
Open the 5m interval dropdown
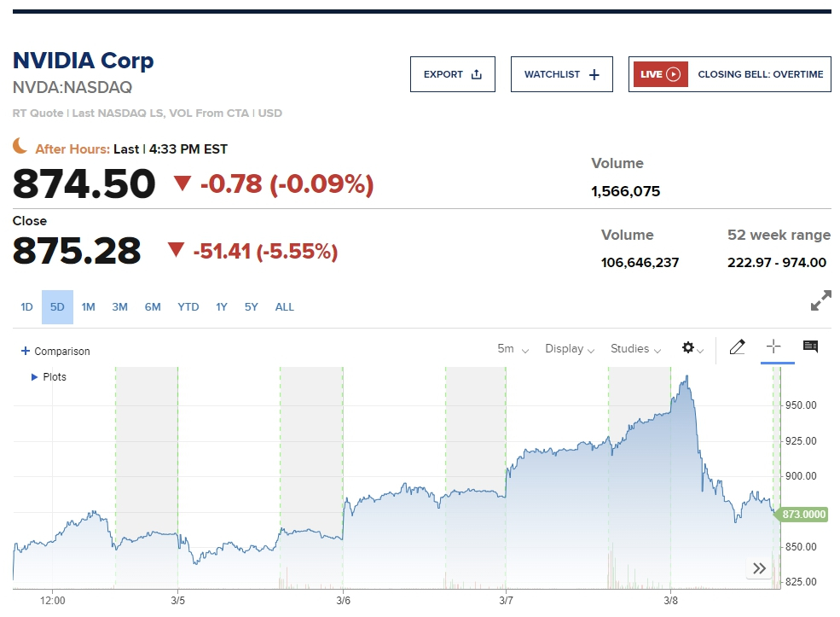click(513, 349)
